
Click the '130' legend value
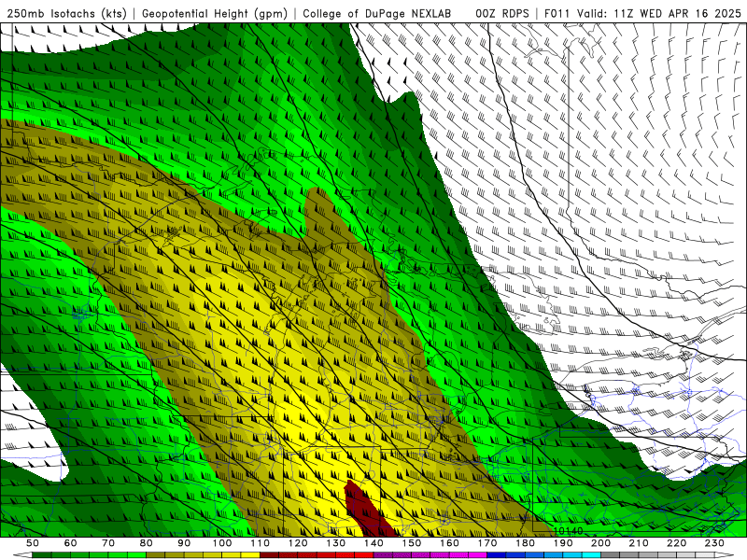pyautogui.click(x=335, y=543)
